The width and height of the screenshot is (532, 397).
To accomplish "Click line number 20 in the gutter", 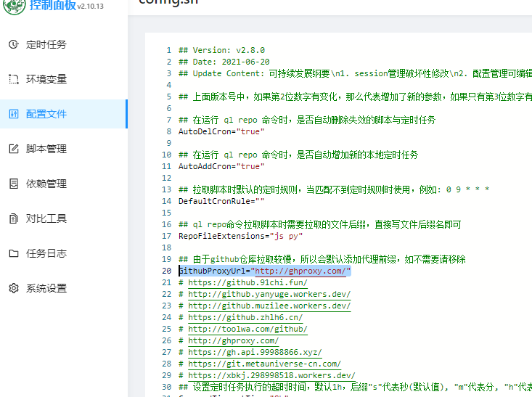I will pyautogui.click(x=167, y=271).
